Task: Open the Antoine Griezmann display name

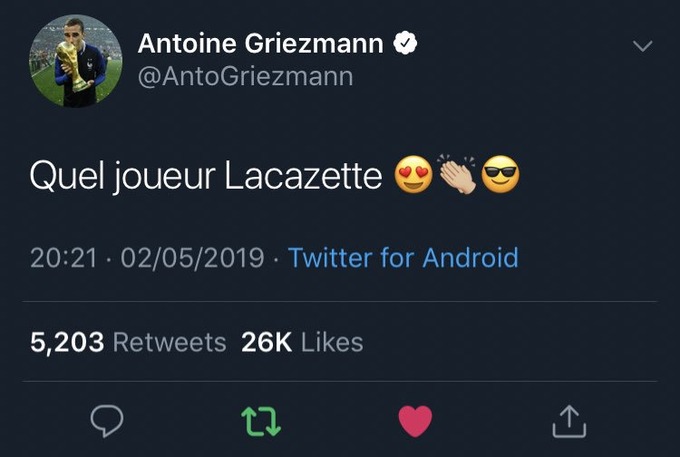Action: [x=261, y=43]
